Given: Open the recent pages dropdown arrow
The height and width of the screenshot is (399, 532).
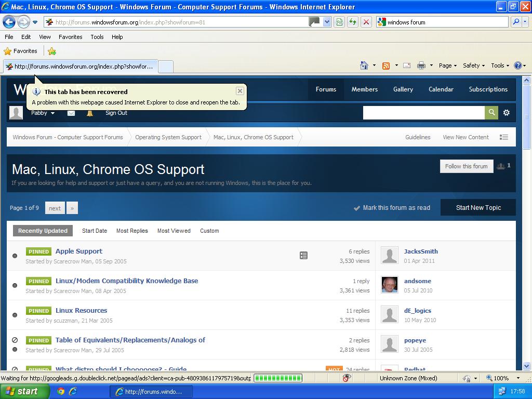Looking at the screenshot, I should [35, 22].
